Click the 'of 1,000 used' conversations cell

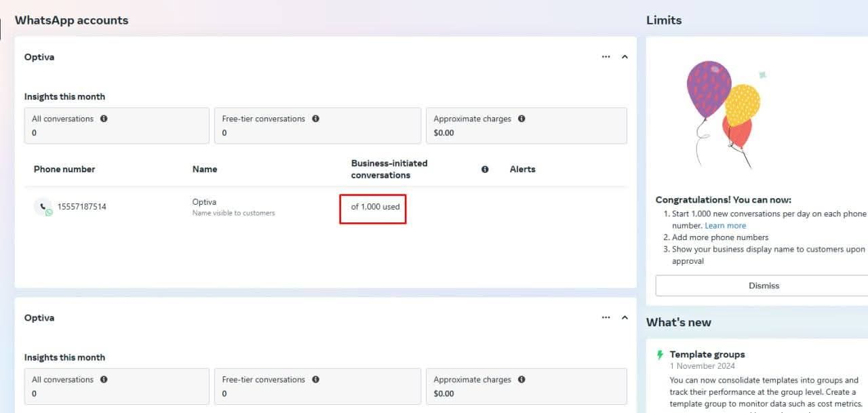point(375,207)
